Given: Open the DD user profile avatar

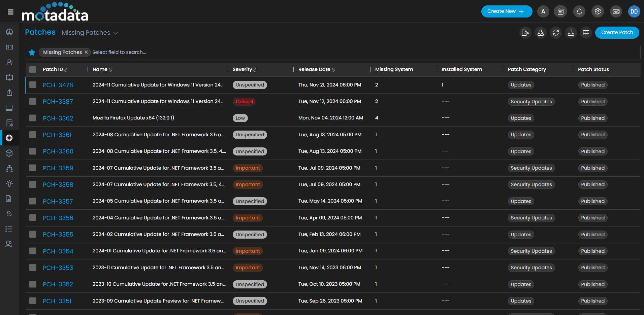Looking at the screenshot, I should (634, 11).
